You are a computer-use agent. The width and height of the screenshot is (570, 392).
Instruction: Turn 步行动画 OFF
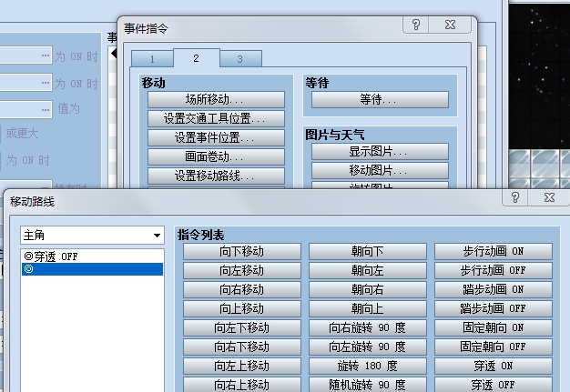tap(494, 270)
